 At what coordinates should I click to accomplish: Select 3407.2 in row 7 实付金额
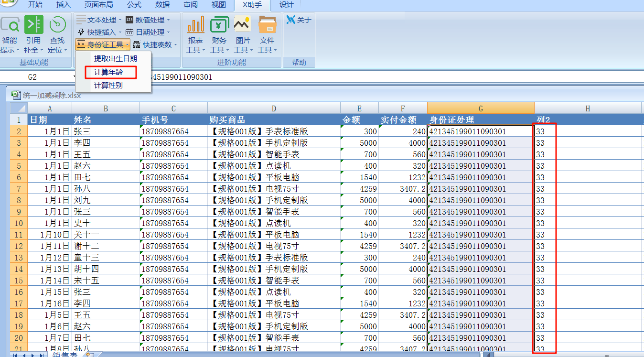coord(403,189)
